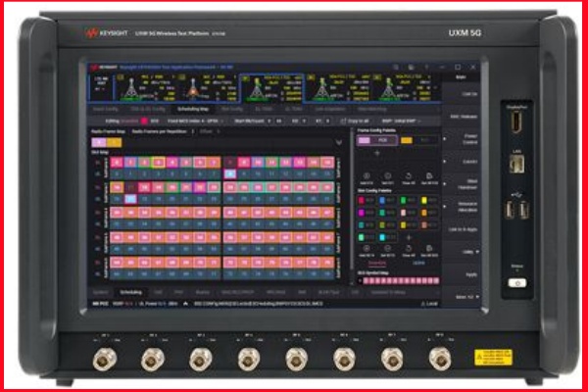The height and width of the screenshot is (392, 588).
Task: Click the save icon in the title bar
Action: [x=411, y=68]
